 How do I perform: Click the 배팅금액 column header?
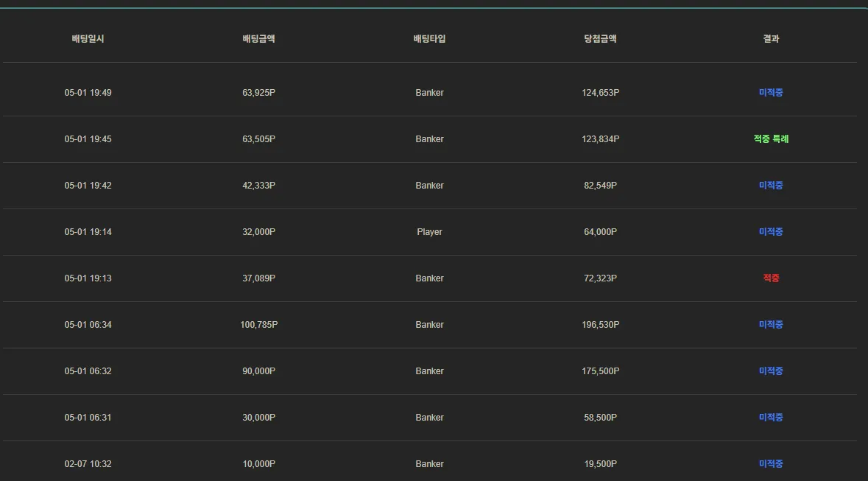pyautogui.click(x=258, y=39)
